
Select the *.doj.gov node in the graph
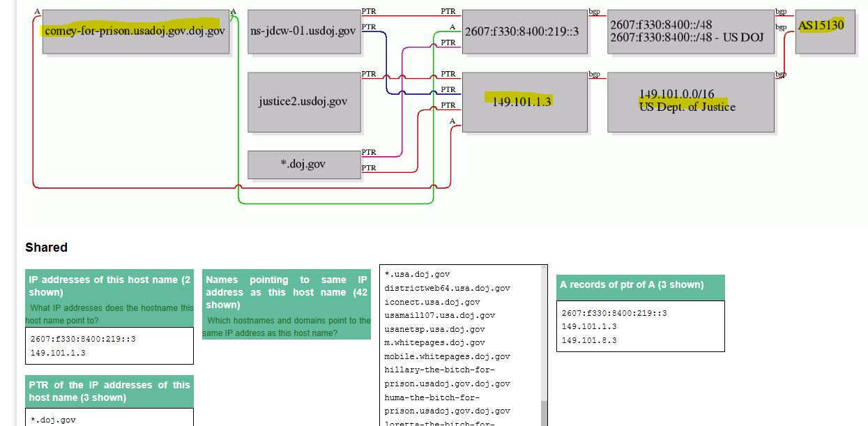pyautogui.click(x=303, y=165)
